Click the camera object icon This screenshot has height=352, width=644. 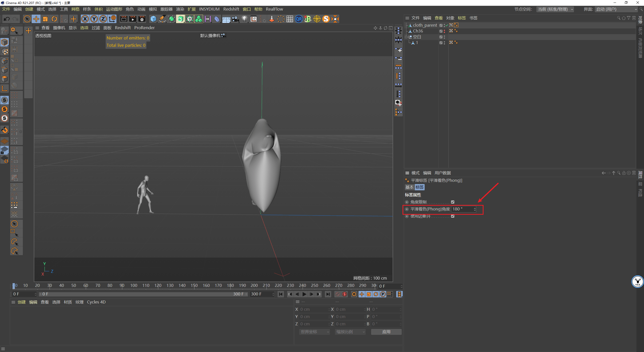click(235, 19)
